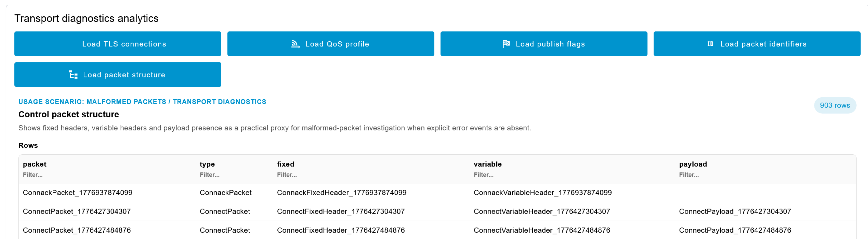Click ConnectVariableHeader_1776427484876 cell

541,230
